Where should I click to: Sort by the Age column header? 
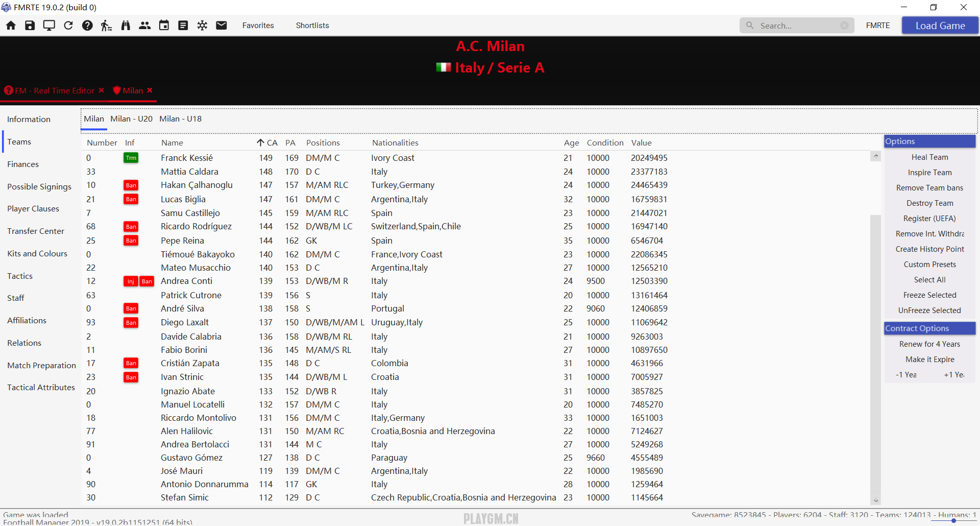[571, 143]
